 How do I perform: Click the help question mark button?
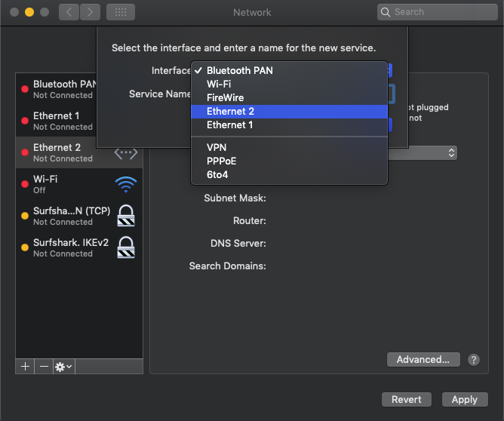474,360
